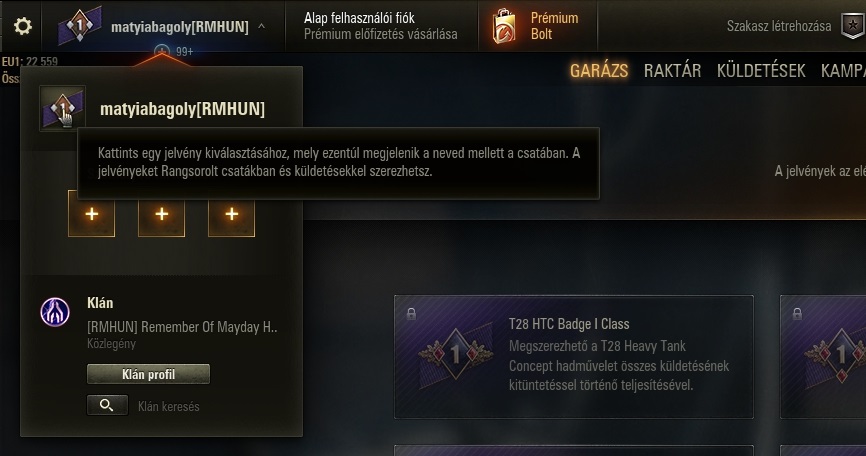Switch to the GARÁZS tab
The width and height of the screenshot is (866, 456).
tap(599, 71)
